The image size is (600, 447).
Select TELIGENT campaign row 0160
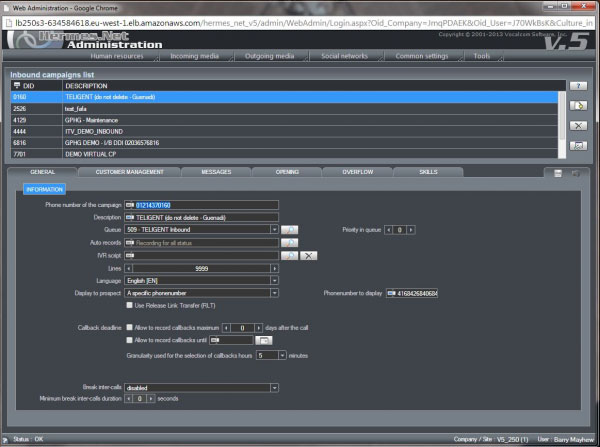(284, 97)
